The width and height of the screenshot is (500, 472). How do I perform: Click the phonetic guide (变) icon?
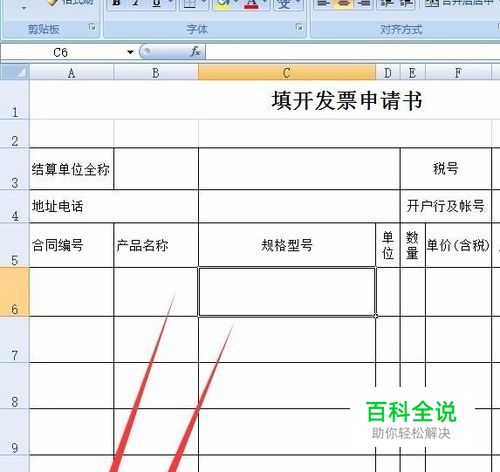point(284,3)
